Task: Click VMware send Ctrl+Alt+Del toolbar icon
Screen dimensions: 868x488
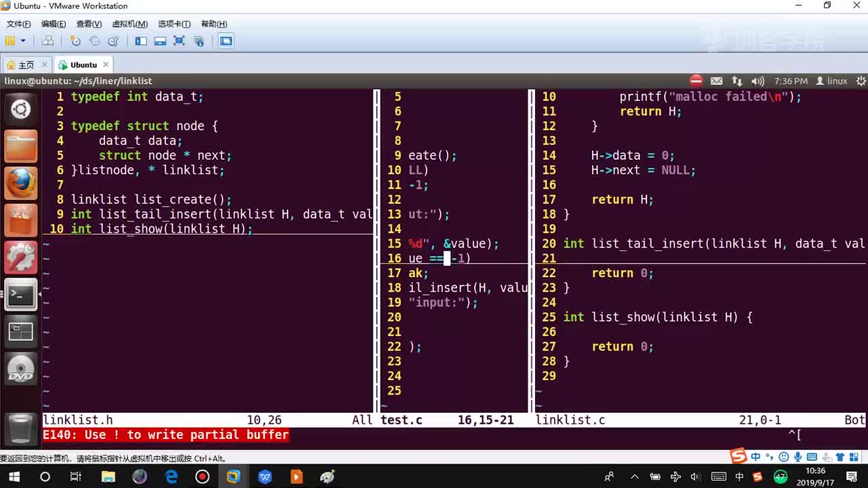Action: [47, 41]
